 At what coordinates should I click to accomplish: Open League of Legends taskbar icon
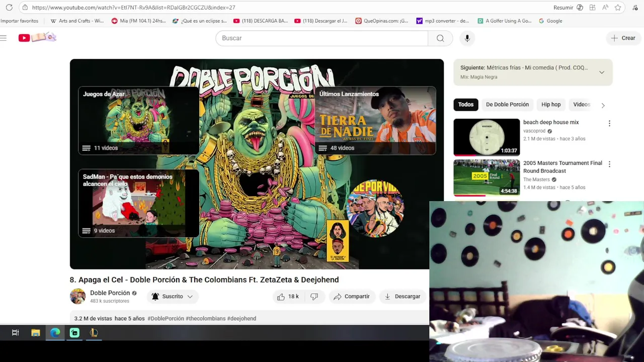(94, 332)
